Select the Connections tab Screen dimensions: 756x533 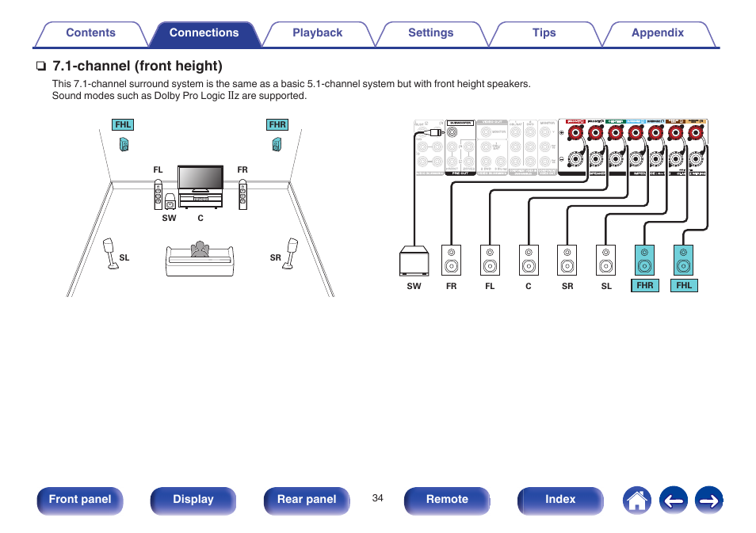204,33
